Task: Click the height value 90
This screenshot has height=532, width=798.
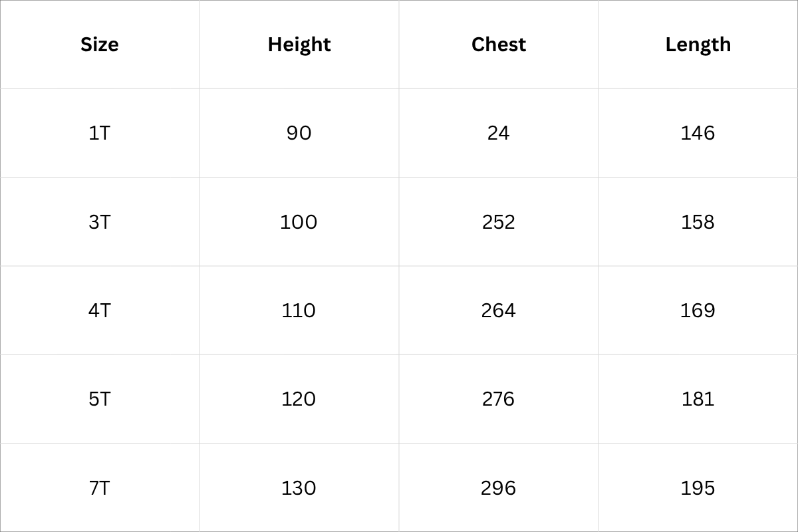Action: click(299, 133)
